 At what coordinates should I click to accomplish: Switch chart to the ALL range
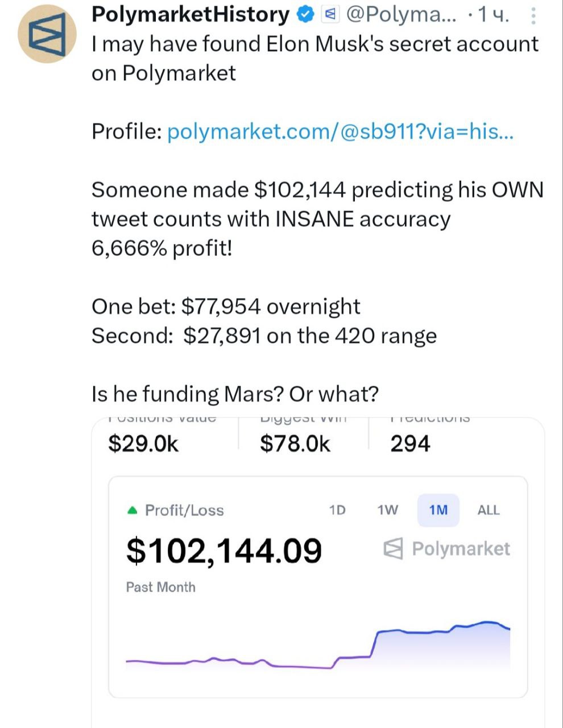point(488,510)
